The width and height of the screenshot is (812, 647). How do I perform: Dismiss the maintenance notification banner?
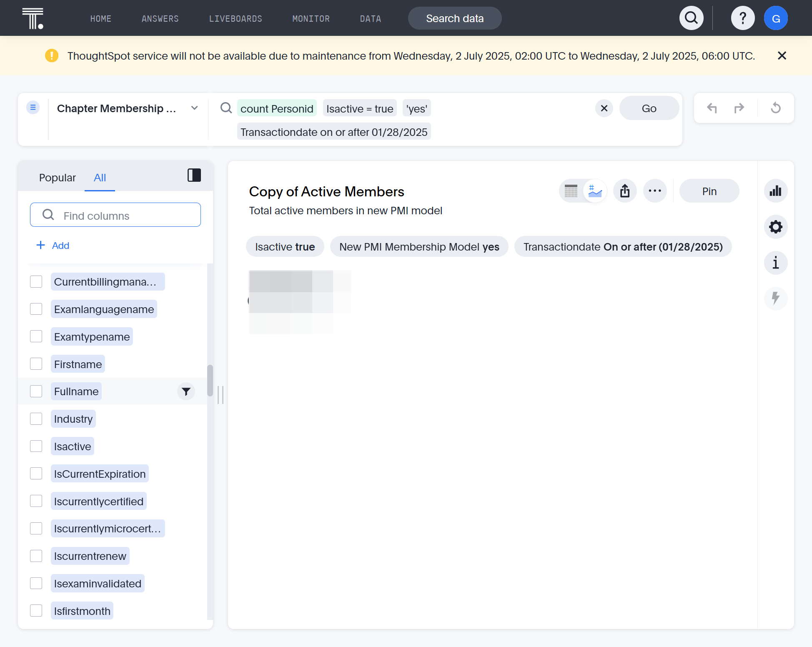(782, 56)
